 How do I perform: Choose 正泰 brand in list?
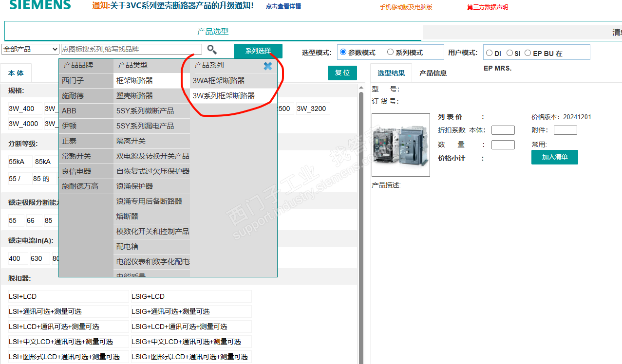click(x=86, y=141)
